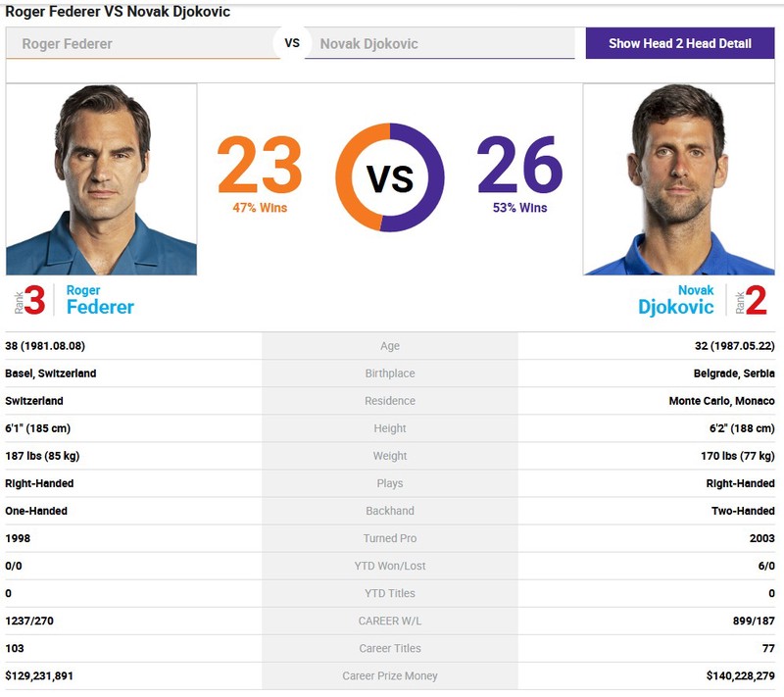Click Djokovic's red Rank 2 badge
This screenshot has height=697, width=784.
pyautogui.click(x=751, y=300)
